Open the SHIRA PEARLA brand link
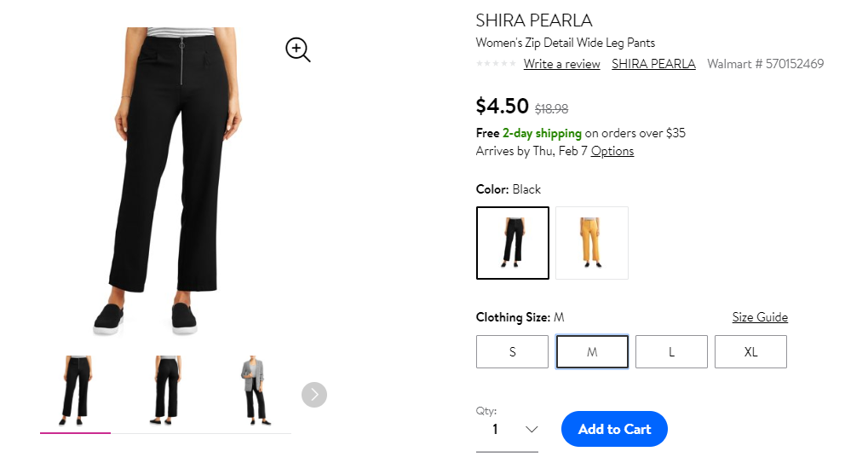The width and height of the screenshot is (868, 463). [653, 64]
